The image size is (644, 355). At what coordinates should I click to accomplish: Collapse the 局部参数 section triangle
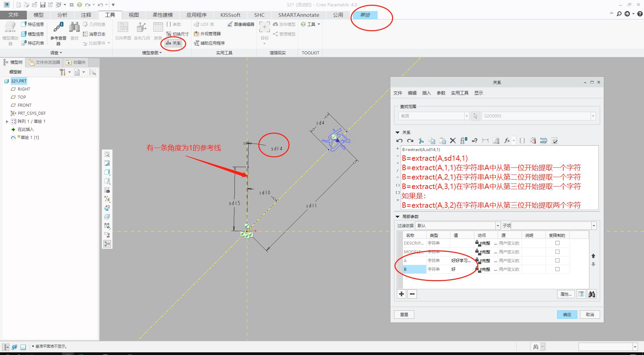pos(397,217)
